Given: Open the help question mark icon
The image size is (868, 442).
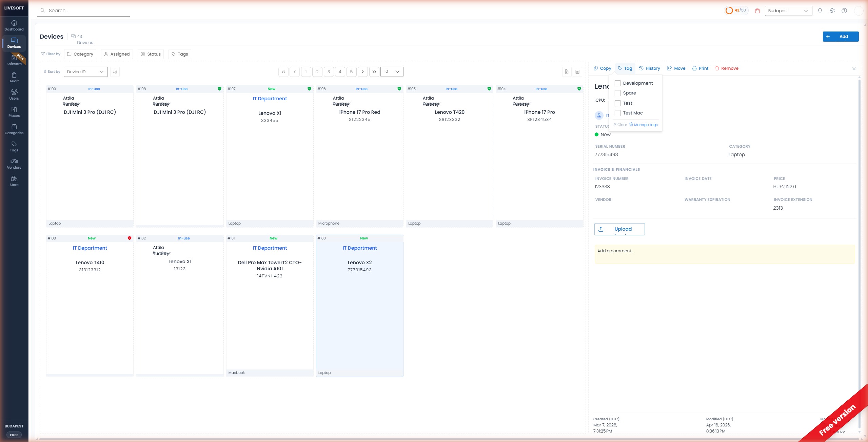Looking at the screenshot, I should coord(844,10).
